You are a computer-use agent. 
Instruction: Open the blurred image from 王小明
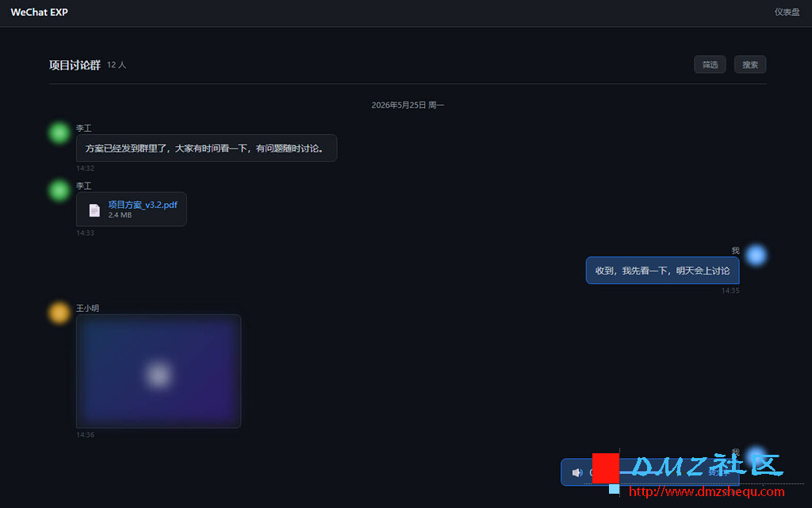tap(159, 371)
